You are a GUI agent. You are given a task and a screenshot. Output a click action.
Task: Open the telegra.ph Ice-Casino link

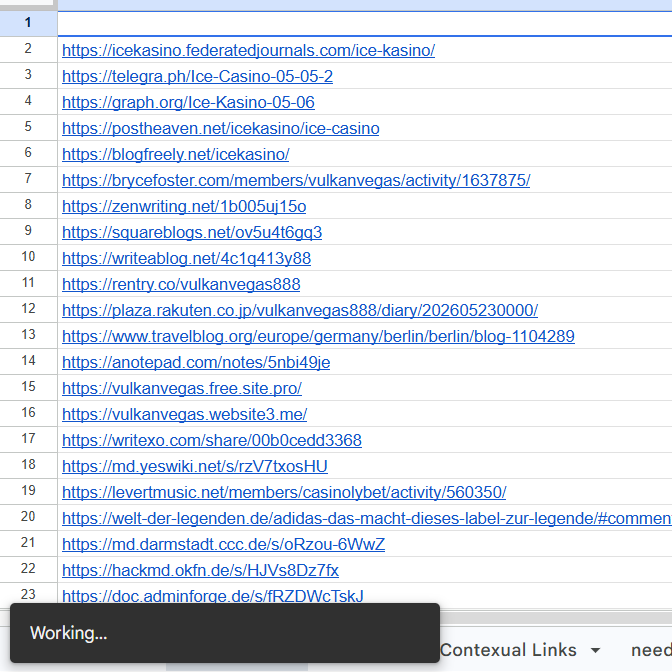[197, 77]
